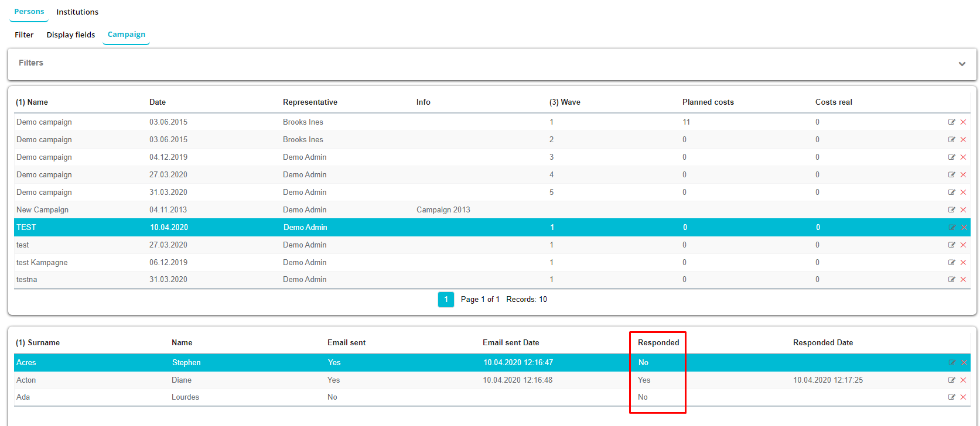980x426 pixels.
Task: Edit the Ada Lourdes recipient row
Action: 951,397
